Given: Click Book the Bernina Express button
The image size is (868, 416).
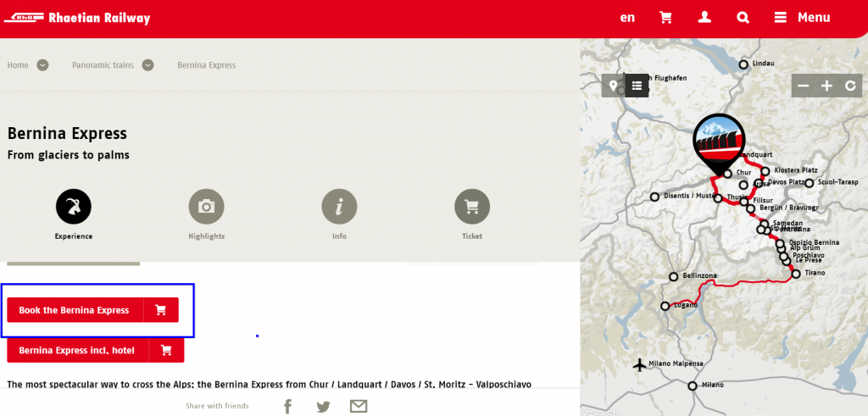Looking at the screenshot, I should click(93, 310).
